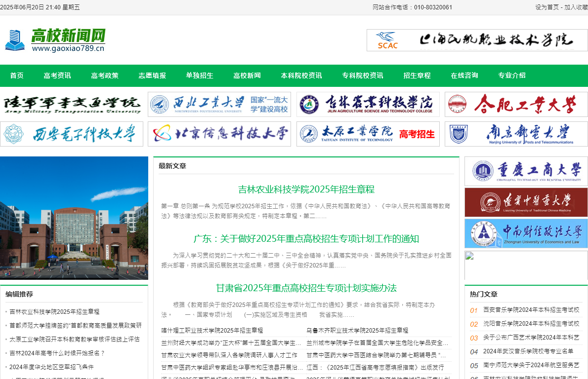Open headline 吉林农业科技学院2025年招生章程

click(306, 189)
